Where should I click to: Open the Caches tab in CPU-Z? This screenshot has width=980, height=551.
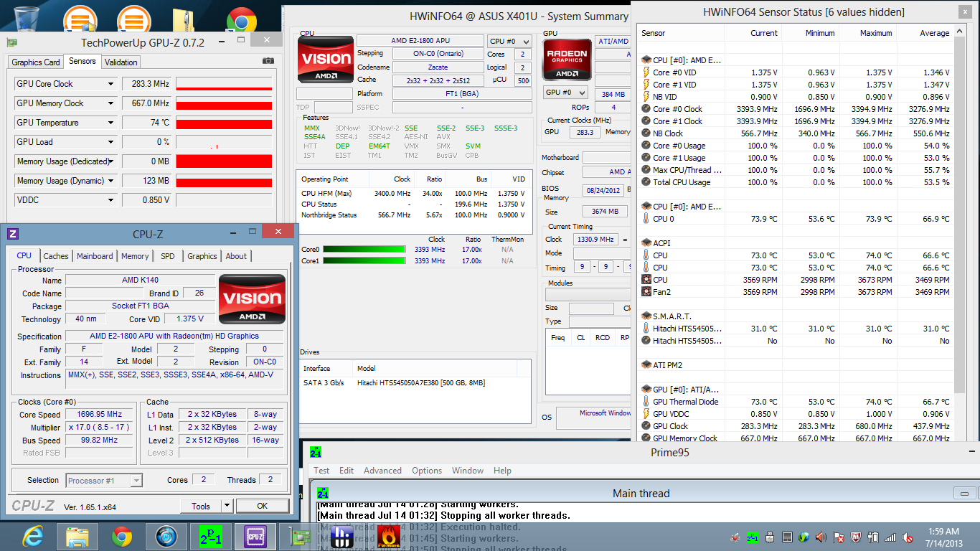click(56, 256)
